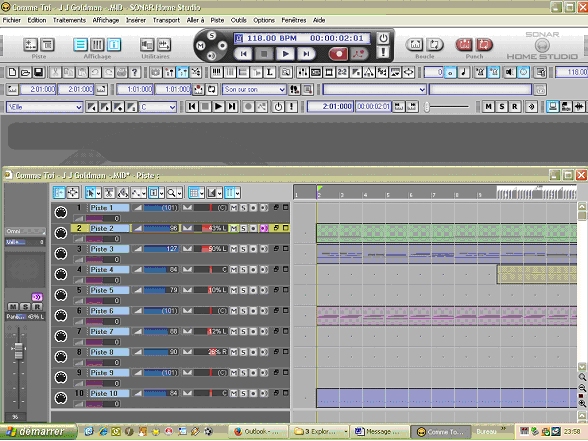Viewport: 588px width, 441px height.
Task: Click the Stop button in the large transport
Action: (x=264, y=54)
